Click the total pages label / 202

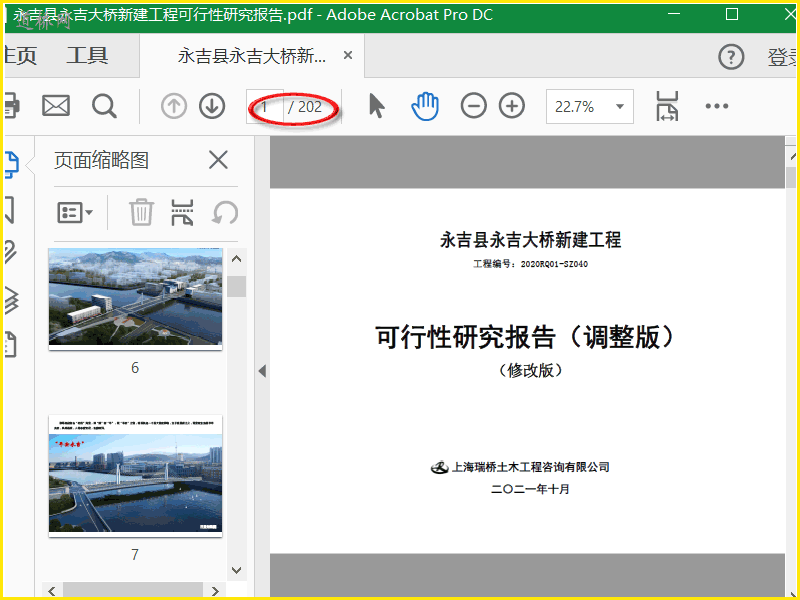coord(305,107)
